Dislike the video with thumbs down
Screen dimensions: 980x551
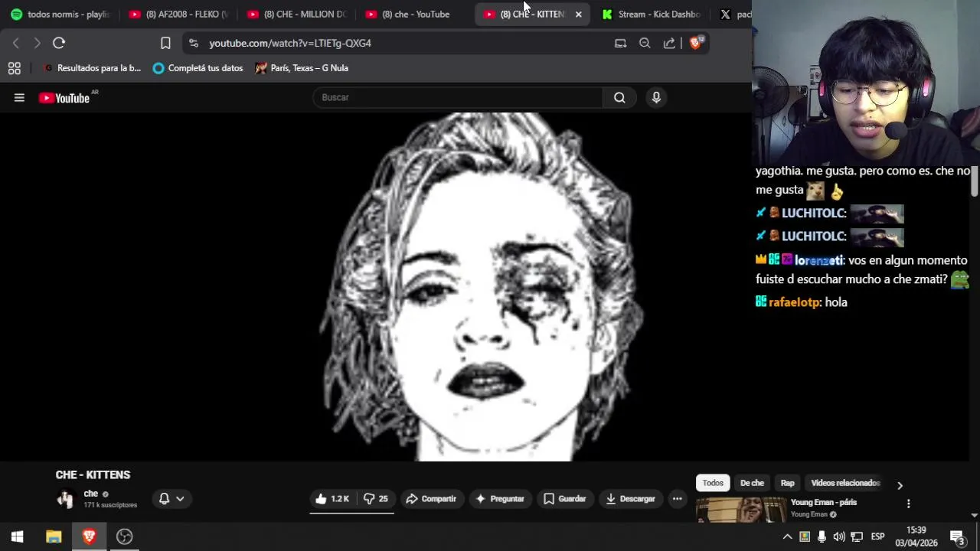click(x=375, y=499)
